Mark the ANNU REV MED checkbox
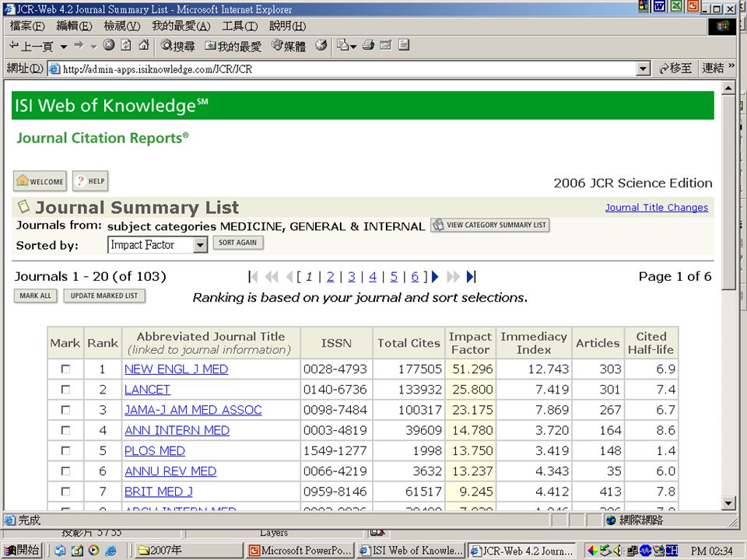The height and width of the screenshot is (560, 747). (65, 471)
